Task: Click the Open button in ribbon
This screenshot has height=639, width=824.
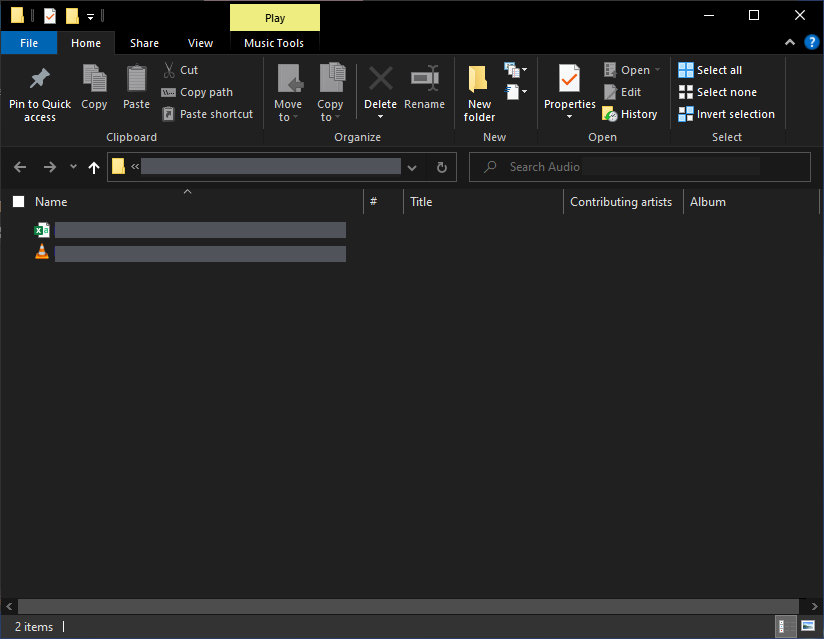Action: (626, 70)
